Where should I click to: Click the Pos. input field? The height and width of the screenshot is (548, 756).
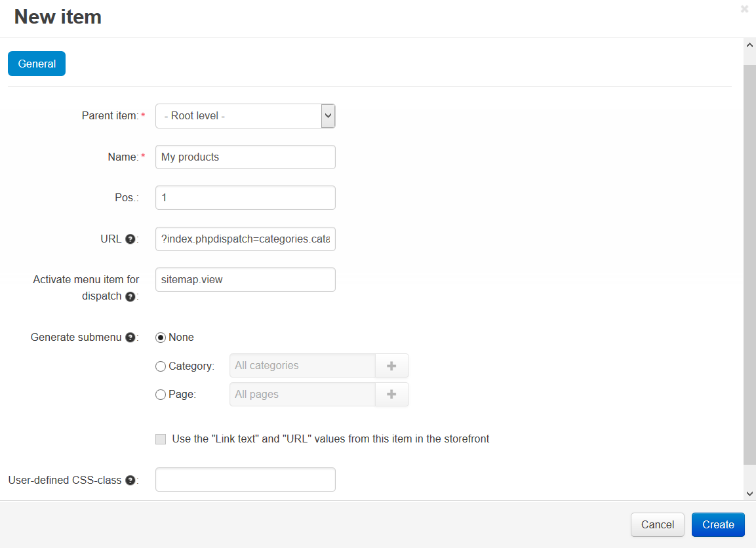coord(245,197)
